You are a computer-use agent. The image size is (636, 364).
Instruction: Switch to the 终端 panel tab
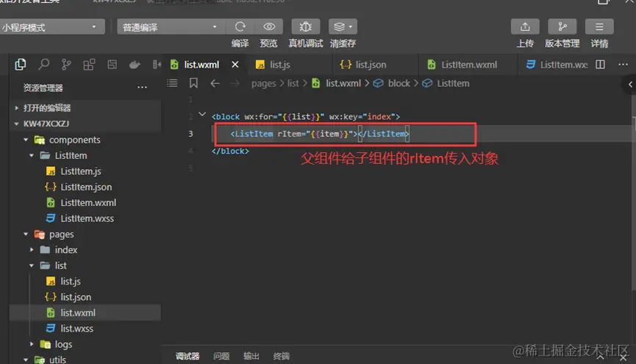coord(281,356)
